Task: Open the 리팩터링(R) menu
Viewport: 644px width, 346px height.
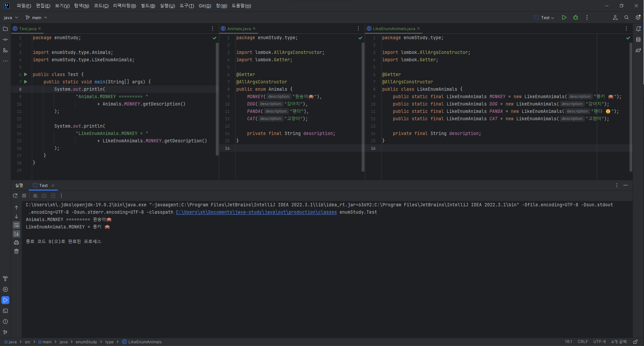Action: (124, 6)
